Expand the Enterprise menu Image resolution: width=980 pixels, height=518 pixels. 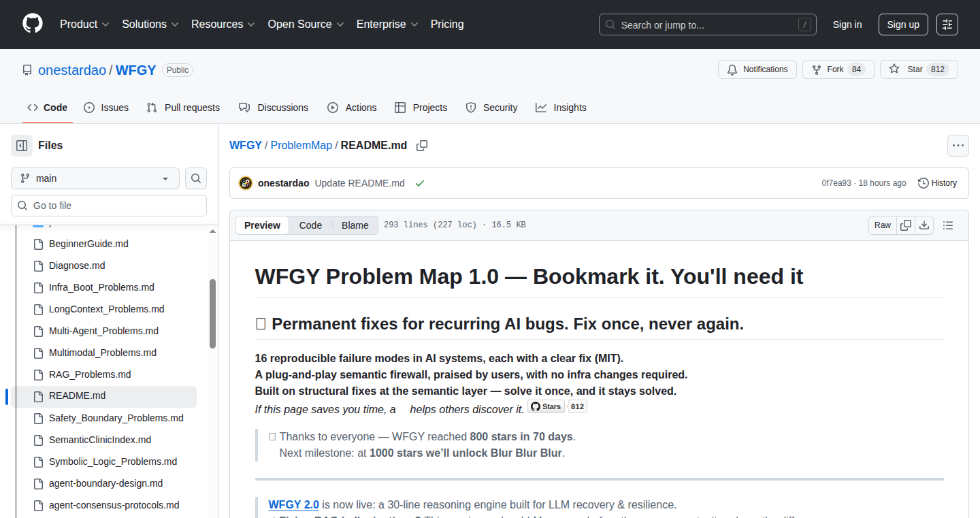(x=387, y=25)
